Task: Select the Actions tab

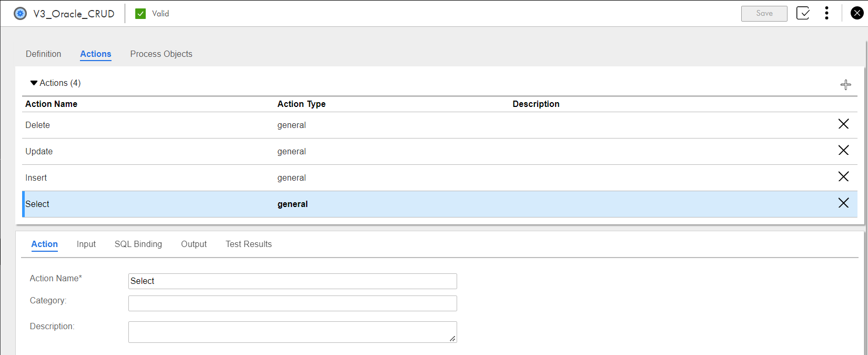Action: [96, 54]
